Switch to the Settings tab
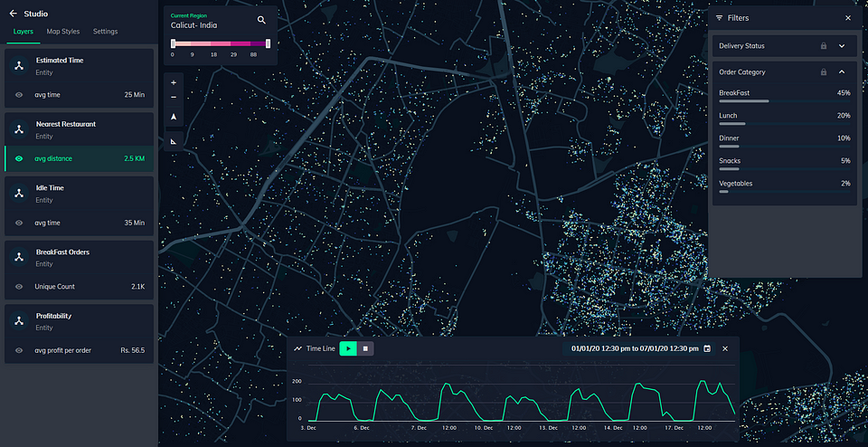 [105, 32]
